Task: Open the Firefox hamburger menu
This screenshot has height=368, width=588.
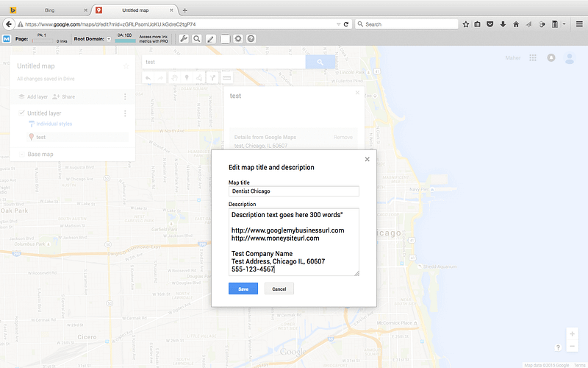Action: coord(579,24)
